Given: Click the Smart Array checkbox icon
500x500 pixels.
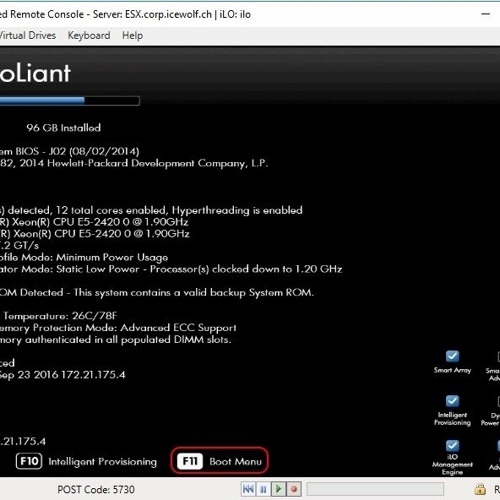Looking at the screenshot, I should [x=452, y=356].
